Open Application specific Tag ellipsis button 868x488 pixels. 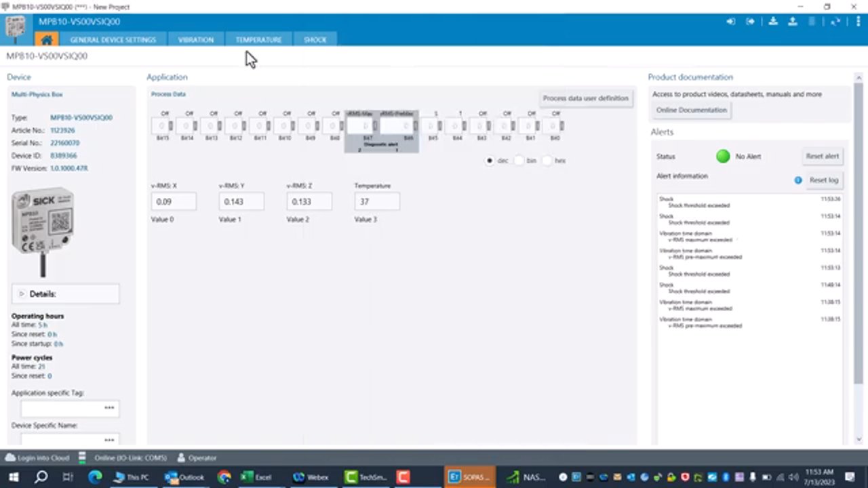click(x=109, y=408)
